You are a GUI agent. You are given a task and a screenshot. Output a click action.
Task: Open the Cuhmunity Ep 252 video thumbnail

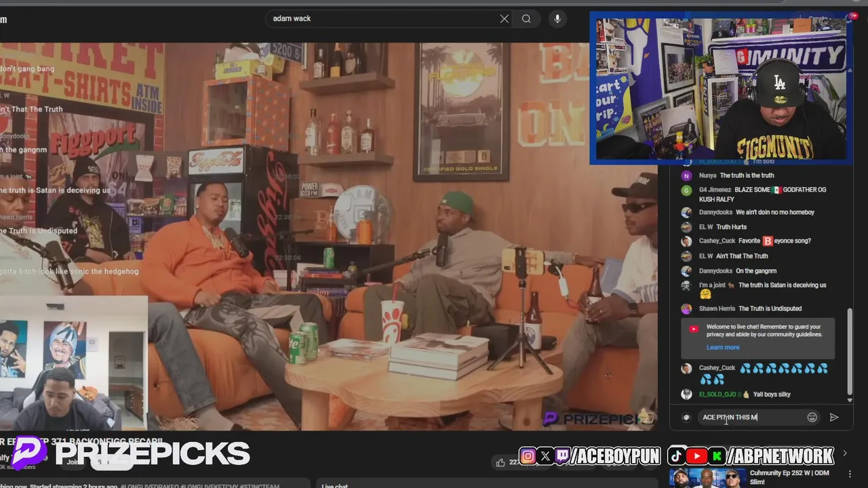click(x=707, y=478)
